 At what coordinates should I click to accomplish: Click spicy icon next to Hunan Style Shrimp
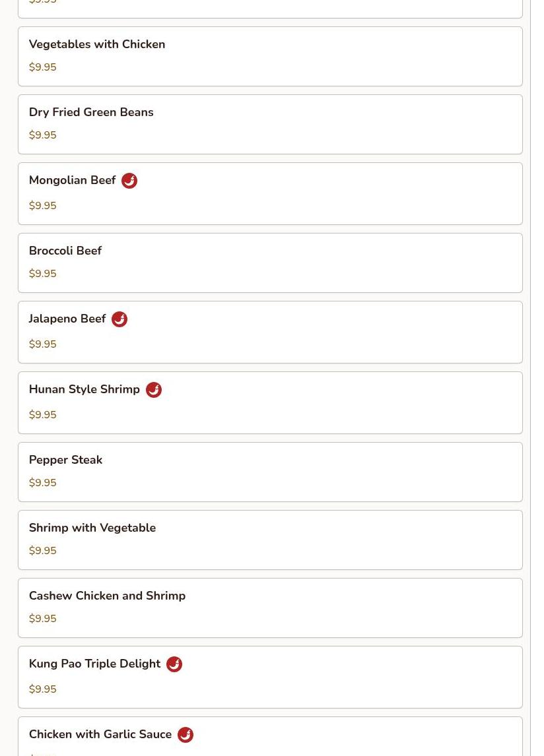(x=154, y=390)
